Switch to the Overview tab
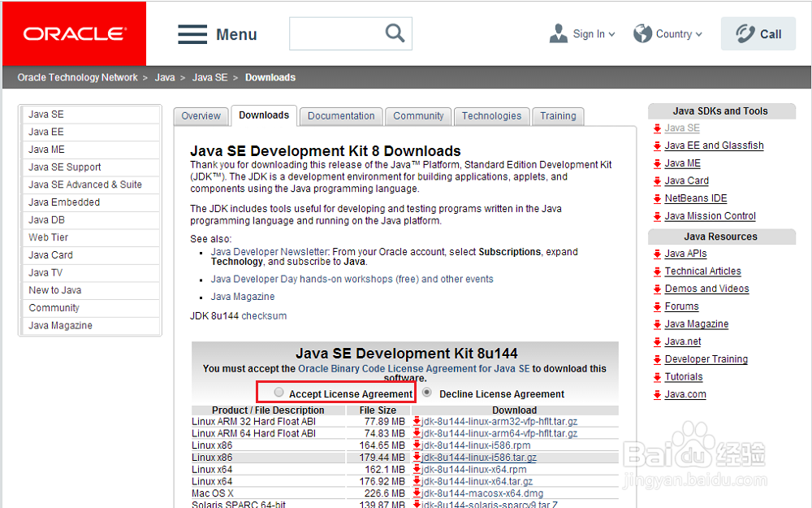This screenshot has height=508, width=812. pos(201,116)
